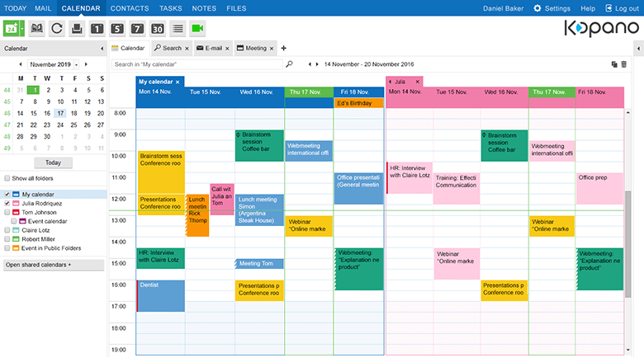
Task: Go to next month in mini calendar
Action: [86, 64]
